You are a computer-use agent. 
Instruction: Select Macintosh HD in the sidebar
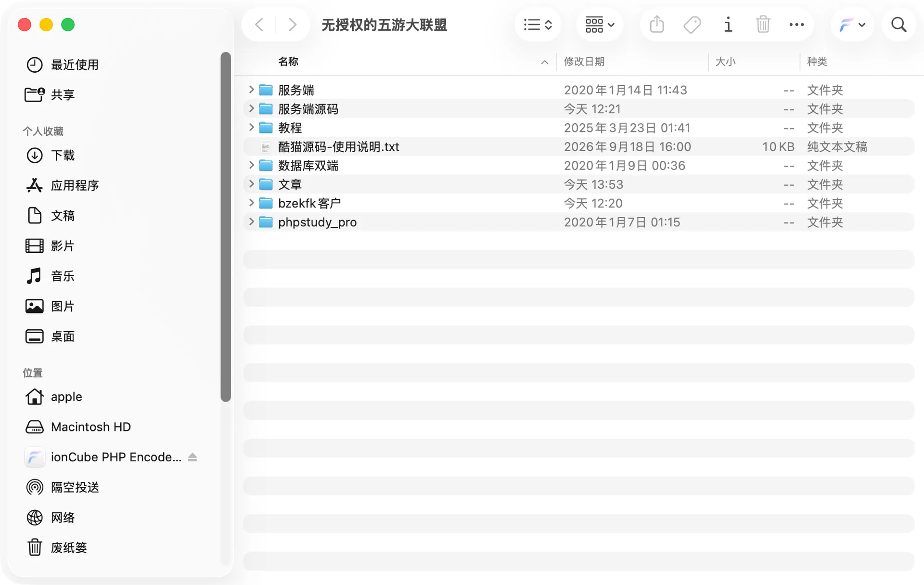(90, 427)
